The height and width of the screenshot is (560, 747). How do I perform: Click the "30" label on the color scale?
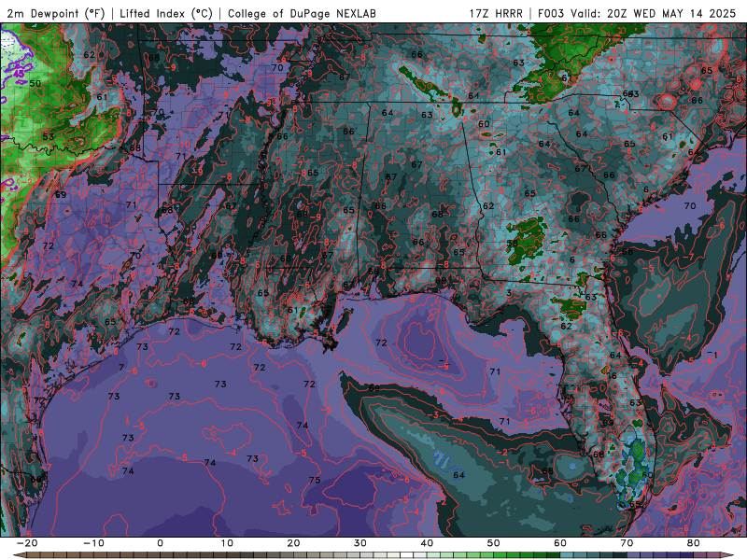tap(360, 543)
